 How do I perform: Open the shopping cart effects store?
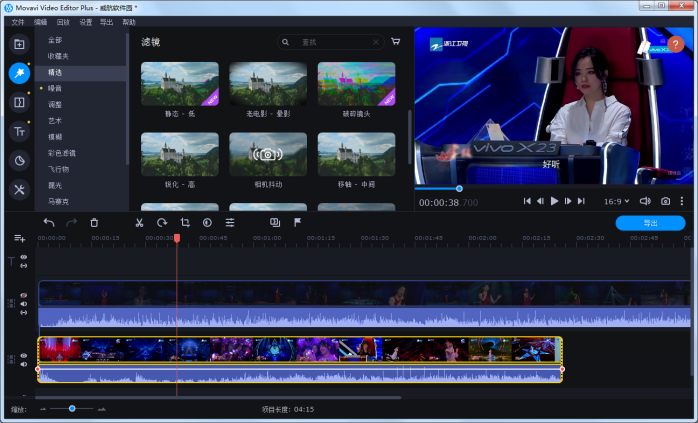(x=396, y=43)
